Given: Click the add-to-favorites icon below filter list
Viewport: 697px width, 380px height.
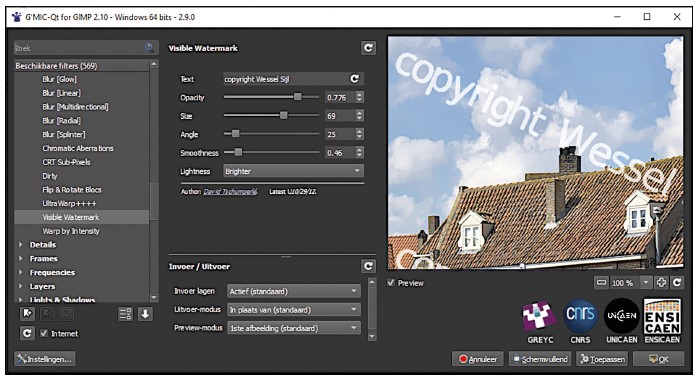Looking at the screenshot, I should pos(28,314).
